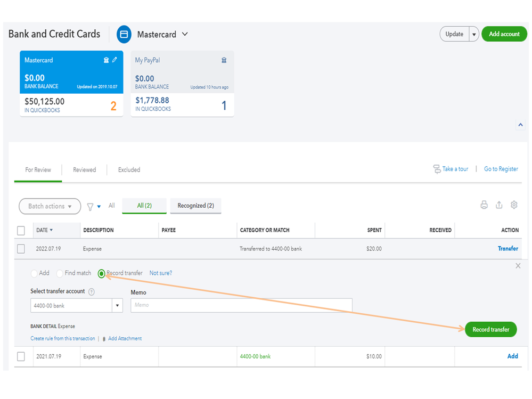Click the paperclip attachment icon
This screenshot has height=399, width=532.
[x=104, y=339]
